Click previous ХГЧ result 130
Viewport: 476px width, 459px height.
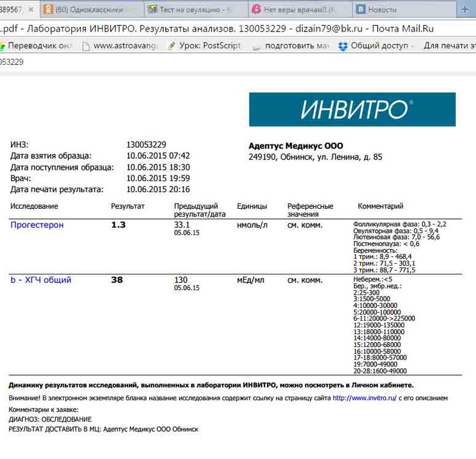(x=181, y=280)
